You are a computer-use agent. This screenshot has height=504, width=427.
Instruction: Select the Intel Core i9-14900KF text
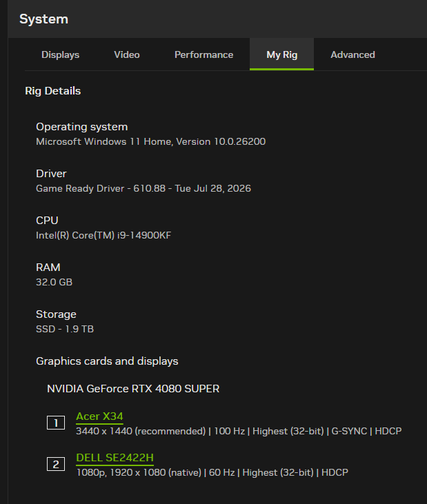[103, 235]
